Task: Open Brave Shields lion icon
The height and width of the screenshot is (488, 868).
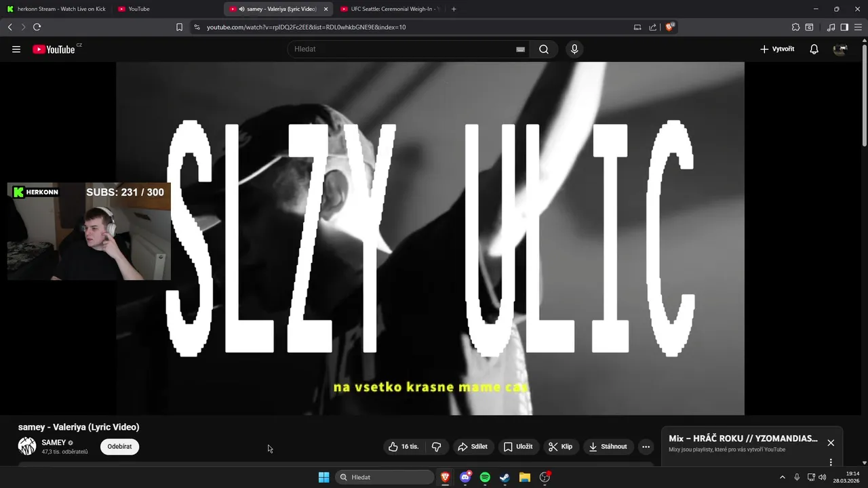Action: click(669, 27)
